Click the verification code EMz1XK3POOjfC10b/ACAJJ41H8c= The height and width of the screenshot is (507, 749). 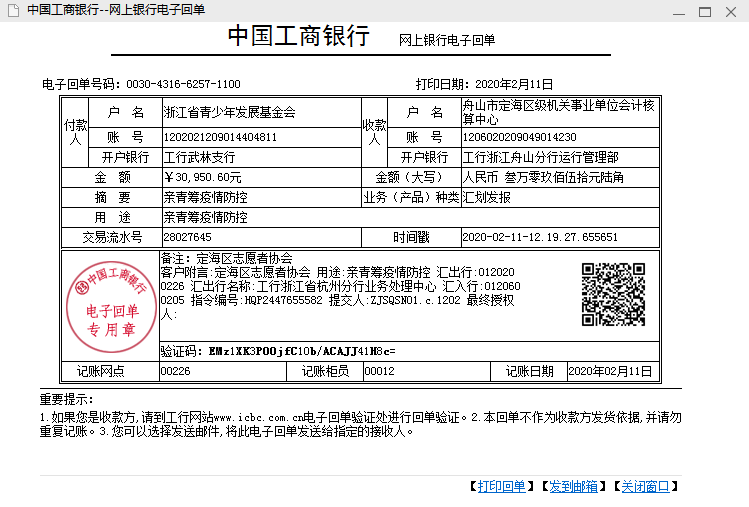click(302, 351)
